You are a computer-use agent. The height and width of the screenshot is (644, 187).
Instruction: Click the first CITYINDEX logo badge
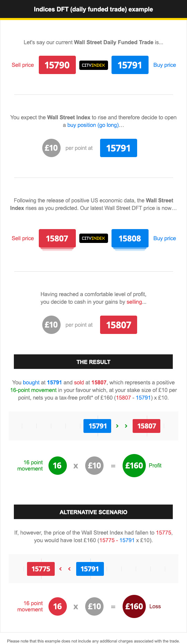[93, 65]
